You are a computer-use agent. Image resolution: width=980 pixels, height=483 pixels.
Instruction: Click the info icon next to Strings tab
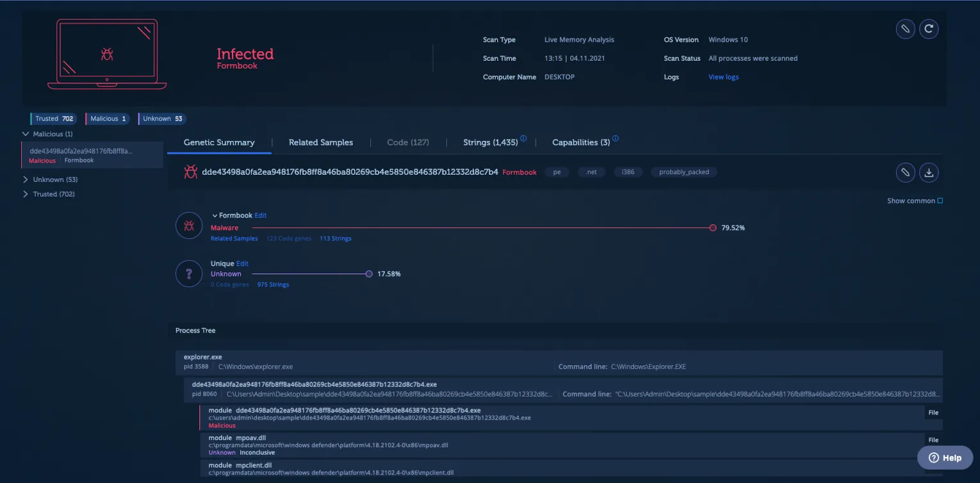pyautogui.click(x=523, y=138)
